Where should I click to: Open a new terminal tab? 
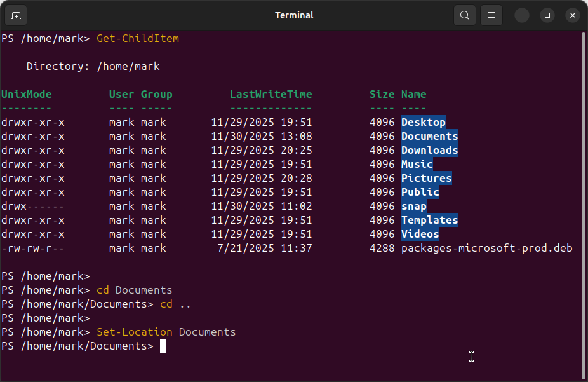15,15
